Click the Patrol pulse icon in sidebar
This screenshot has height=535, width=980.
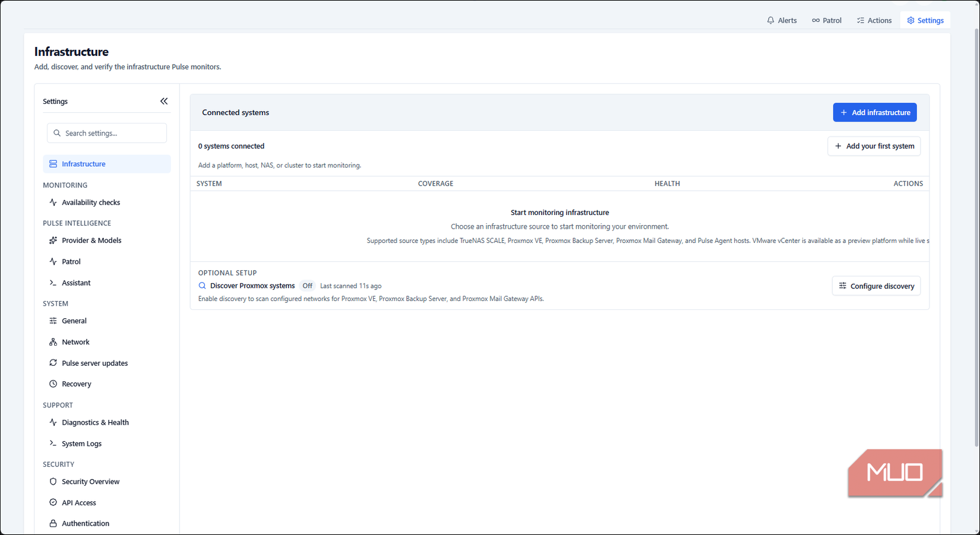click(x=53, y=261)
